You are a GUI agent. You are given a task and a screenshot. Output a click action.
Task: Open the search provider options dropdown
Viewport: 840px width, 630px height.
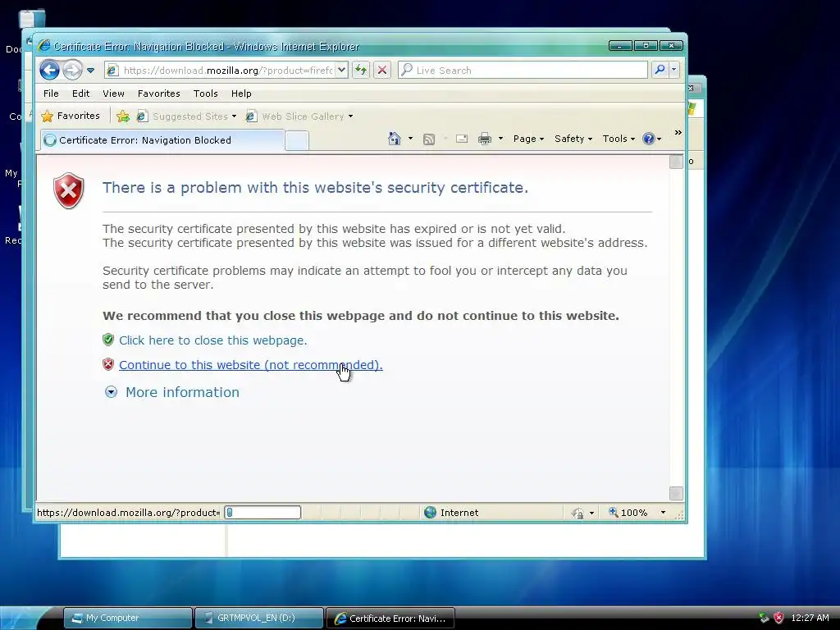point(674,70)
